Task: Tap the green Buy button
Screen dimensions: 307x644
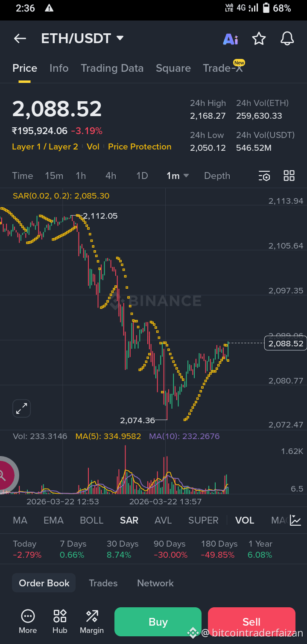Action: 158,622
